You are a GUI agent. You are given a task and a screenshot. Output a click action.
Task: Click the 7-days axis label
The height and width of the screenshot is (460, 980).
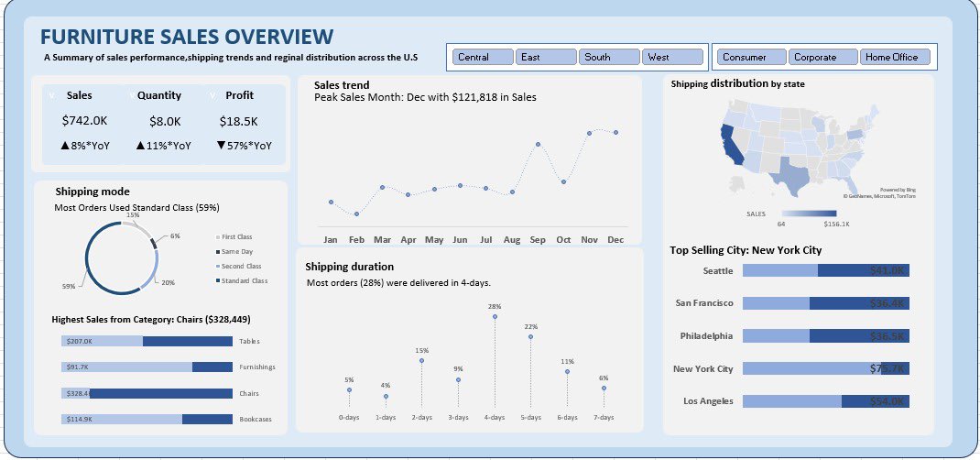pyautogui.click(x=604, y=417)
